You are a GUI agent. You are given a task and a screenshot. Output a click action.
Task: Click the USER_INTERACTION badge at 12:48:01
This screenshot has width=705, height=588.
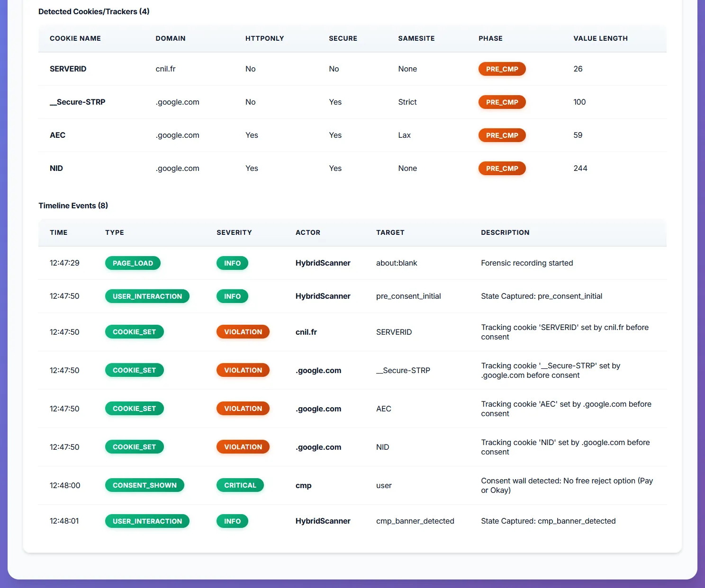147,521
